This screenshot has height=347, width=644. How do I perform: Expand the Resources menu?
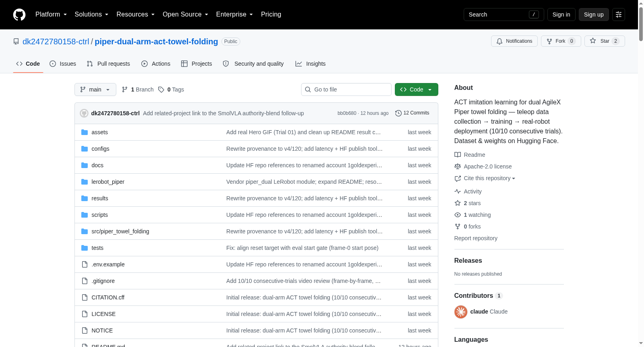(x=135, y=15)
